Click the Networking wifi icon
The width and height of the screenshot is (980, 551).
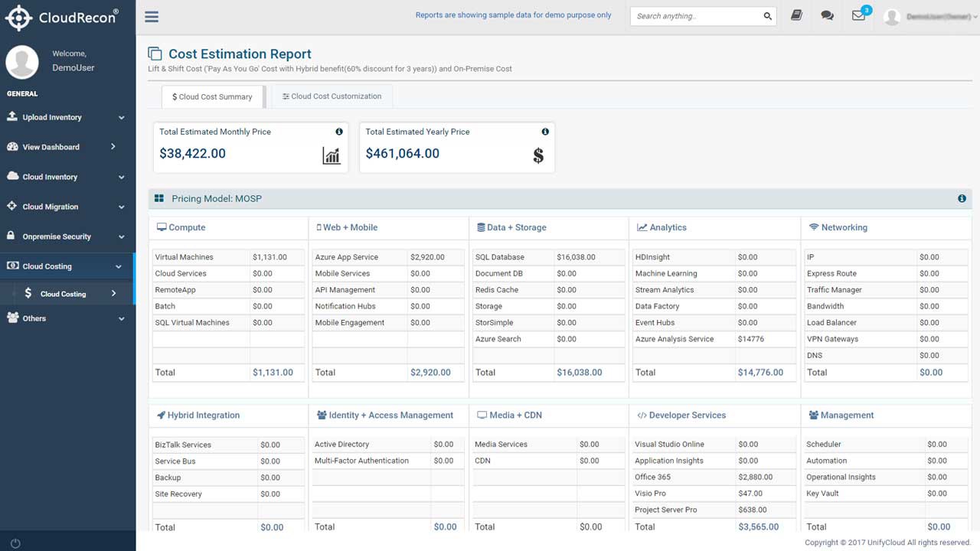814,227
